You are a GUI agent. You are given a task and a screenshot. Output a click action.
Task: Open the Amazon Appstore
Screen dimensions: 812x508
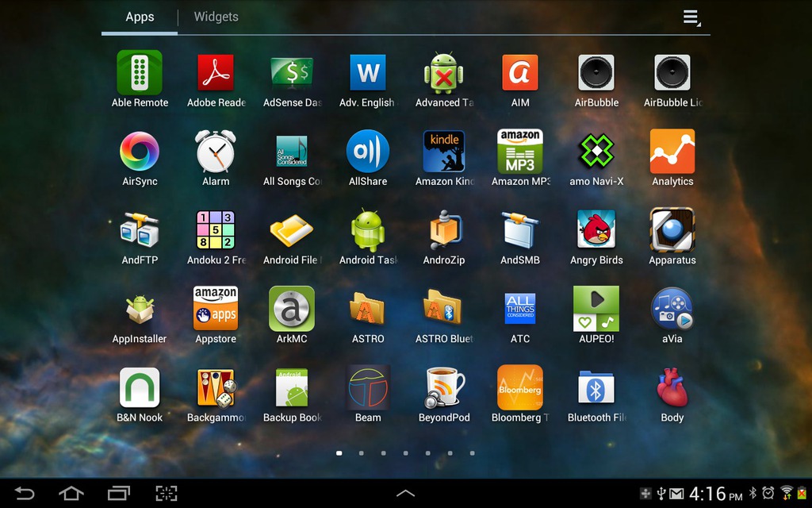pyautogui.click(x=216, y=309)
